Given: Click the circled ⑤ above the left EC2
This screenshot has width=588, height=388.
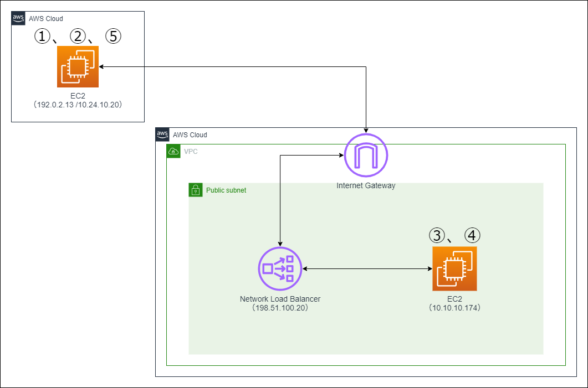Looking at the screenshot, I should 113,37.
